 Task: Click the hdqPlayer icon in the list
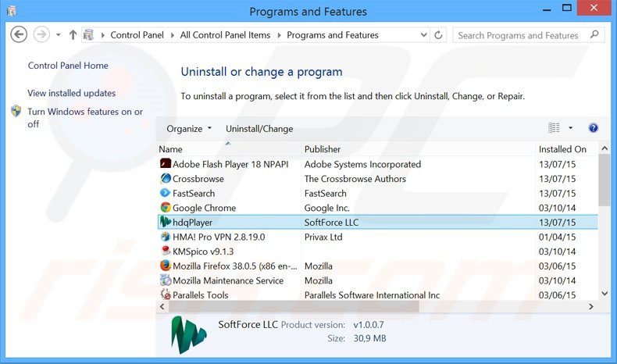pos(166,222)
